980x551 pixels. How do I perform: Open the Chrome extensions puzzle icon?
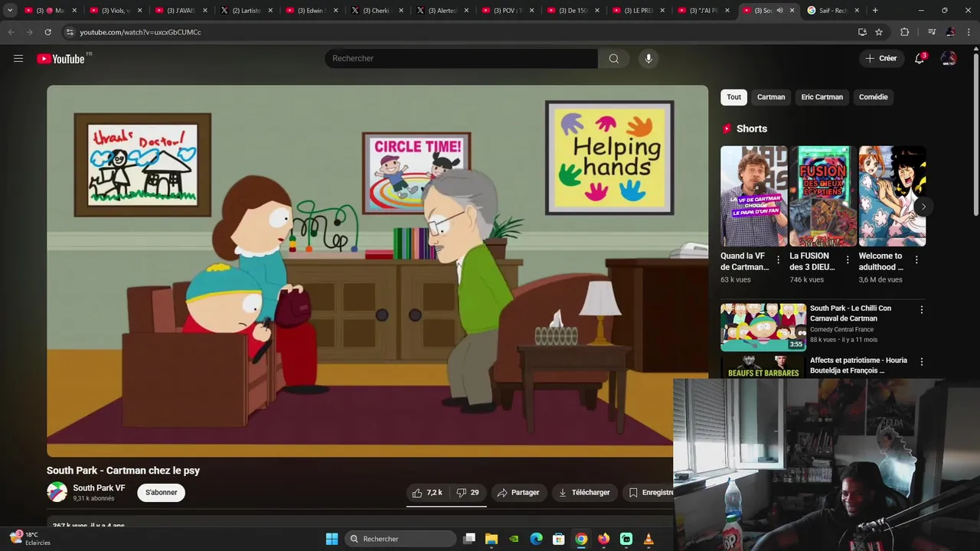[904, 32]
